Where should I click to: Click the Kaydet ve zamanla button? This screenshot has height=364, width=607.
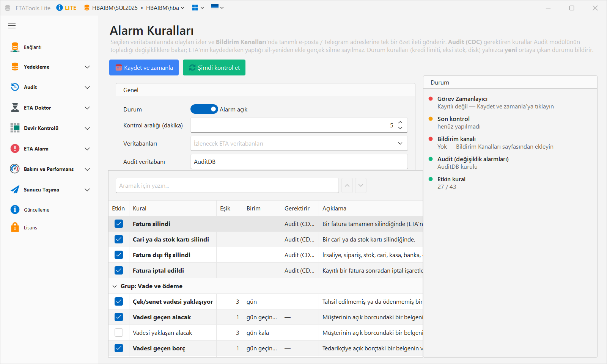coord(144,67)
